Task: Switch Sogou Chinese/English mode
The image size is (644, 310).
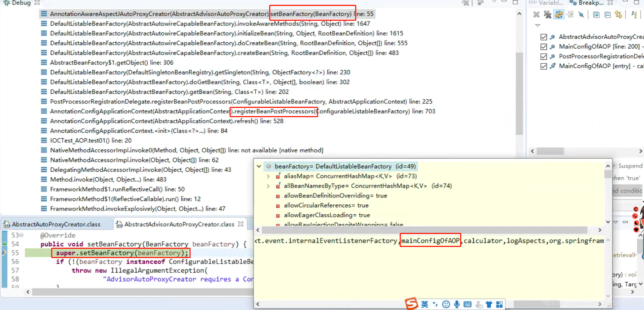Action: tap(425, 304)
